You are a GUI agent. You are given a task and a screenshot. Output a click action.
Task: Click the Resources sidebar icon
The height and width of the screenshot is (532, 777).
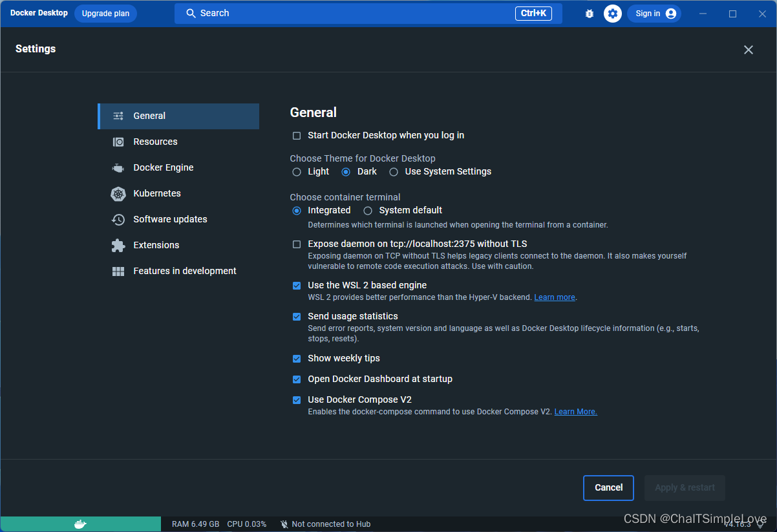pyautogui.click(x=118, y=142)
